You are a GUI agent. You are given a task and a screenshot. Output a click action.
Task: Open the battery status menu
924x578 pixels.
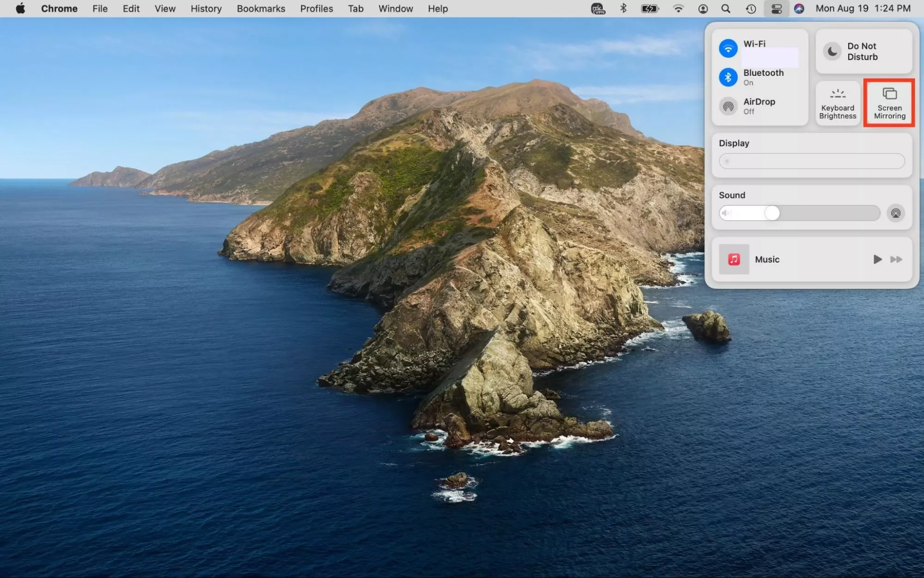[x=649, y=9]
